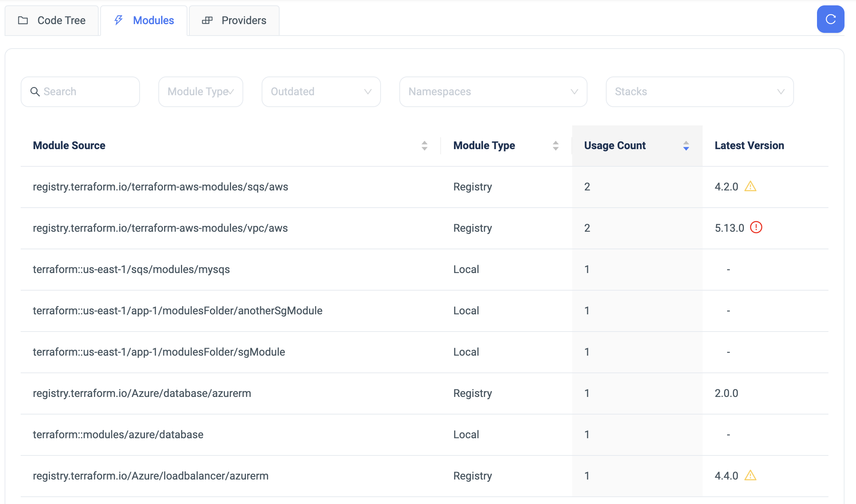Select registry.terraform.io/Azure/loadbalancer/azurerm row
Viewport: 856px width, 504px height.
pyautogui.click(x=425, y=476)
